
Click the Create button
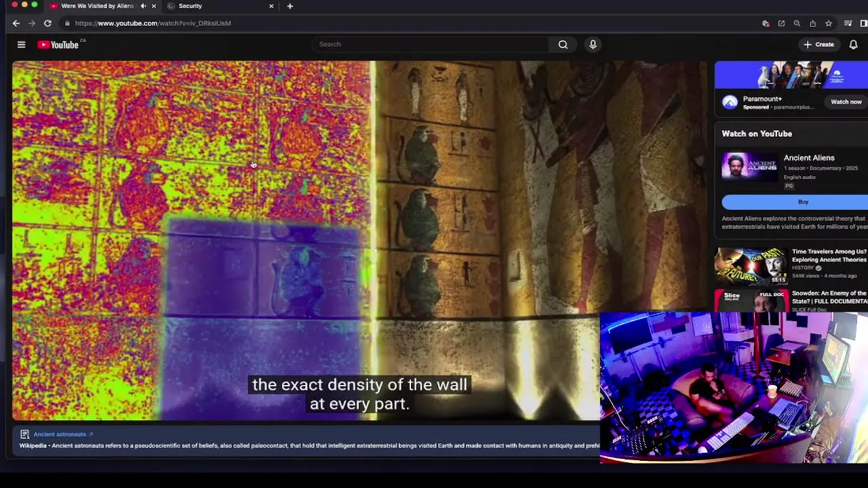pyautogui.click(x=818, y=45)
